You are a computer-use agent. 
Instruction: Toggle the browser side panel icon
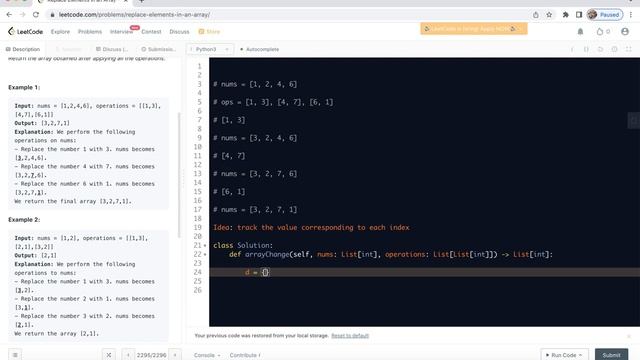click(x=579, y=15)
